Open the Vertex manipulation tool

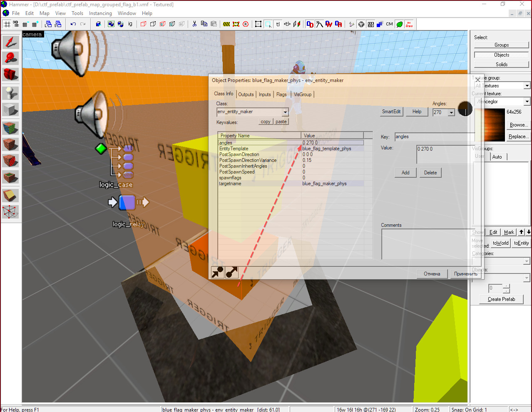[11, 212]
